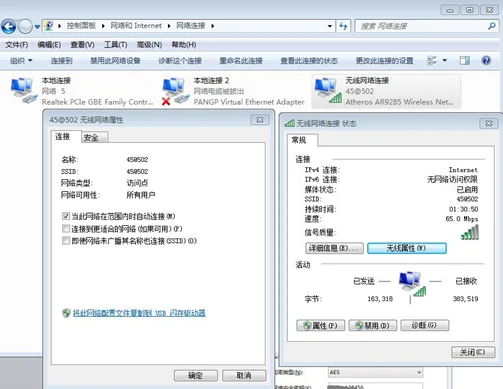Toggle 连接到更适合的网络 checkbox
Viewport: 503px width, 389px height.
point(66,228)
